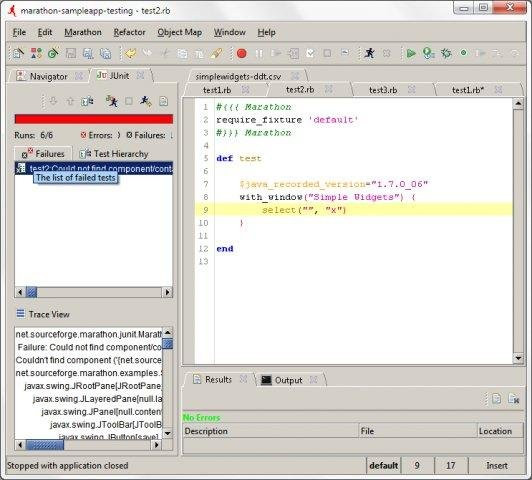The height and width of the screenshot is (480, 532).
Task: Select the failed test2 entry in Failures list
Action: [x=94, y=168]
